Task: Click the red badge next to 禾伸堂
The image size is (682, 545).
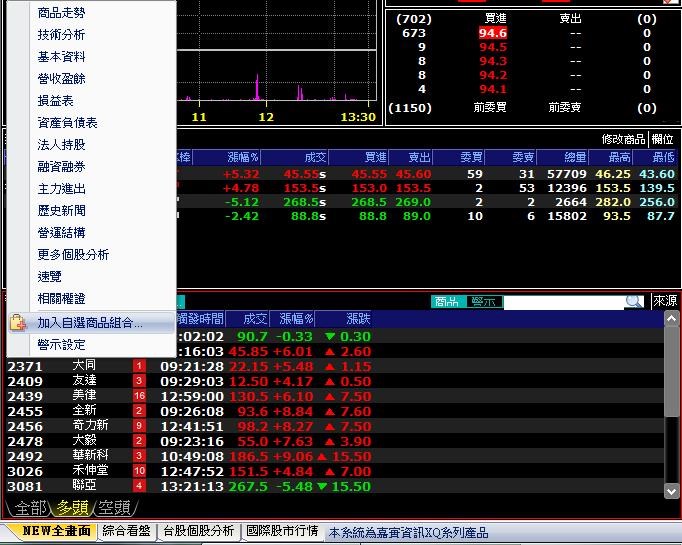Action: point(139,470)
